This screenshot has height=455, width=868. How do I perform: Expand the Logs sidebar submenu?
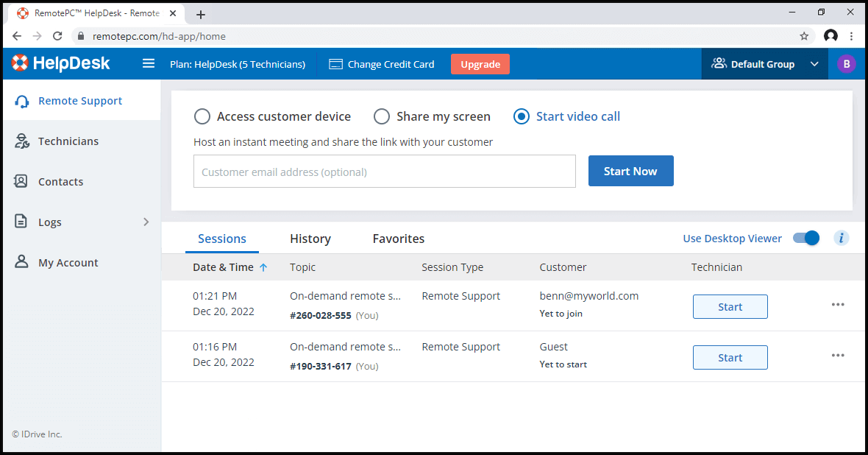pyautogui.click(x=146, y=222)
